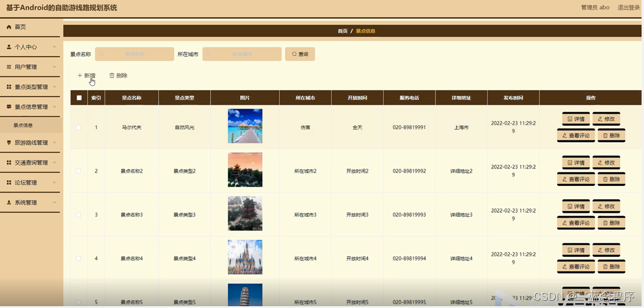644x308 pixels.
Task: Click the 上海市 address cell
Action: [x=461, y=128]
